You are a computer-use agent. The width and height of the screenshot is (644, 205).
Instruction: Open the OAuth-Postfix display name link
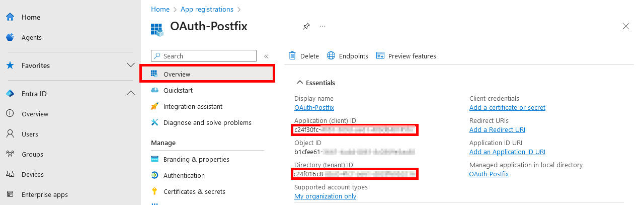click(x=314, y=107)
